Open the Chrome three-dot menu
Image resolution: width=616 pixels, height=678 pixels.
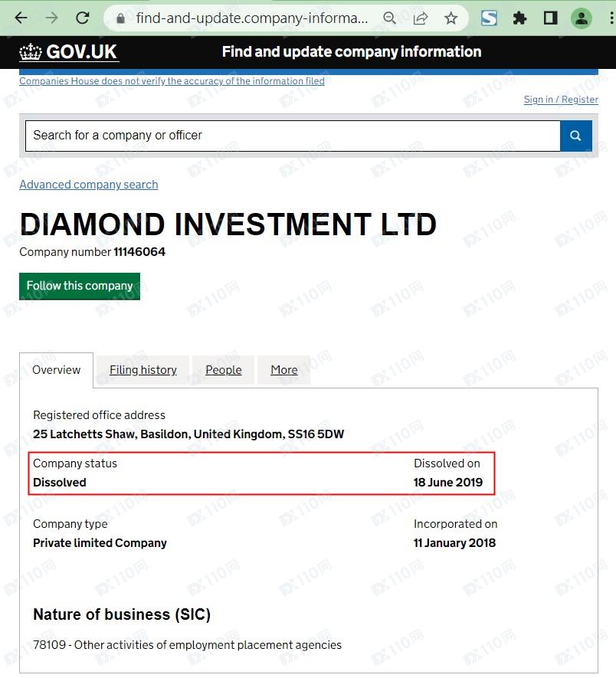[x=610, y=18]
